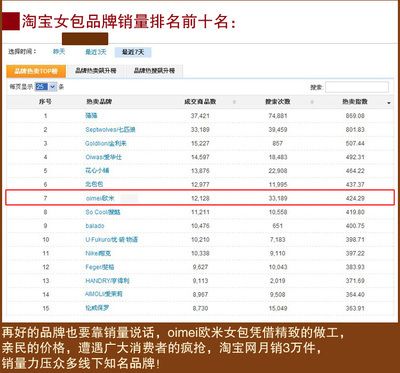Select the 最近3天 time range
Viewport: 400px width, 373px height.
click(x=96, y=52)
